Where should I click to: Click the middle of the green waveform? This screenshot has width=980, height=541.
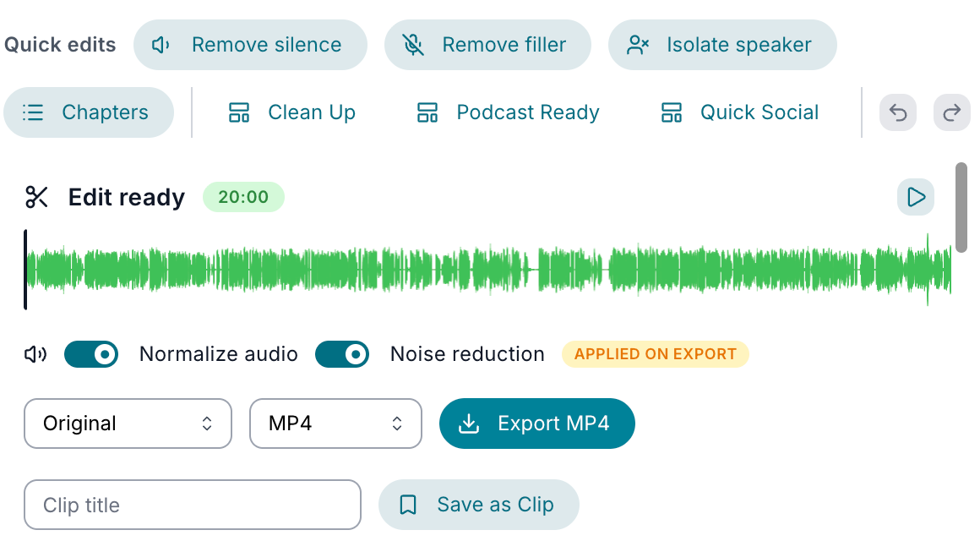(x=489, y=270)
